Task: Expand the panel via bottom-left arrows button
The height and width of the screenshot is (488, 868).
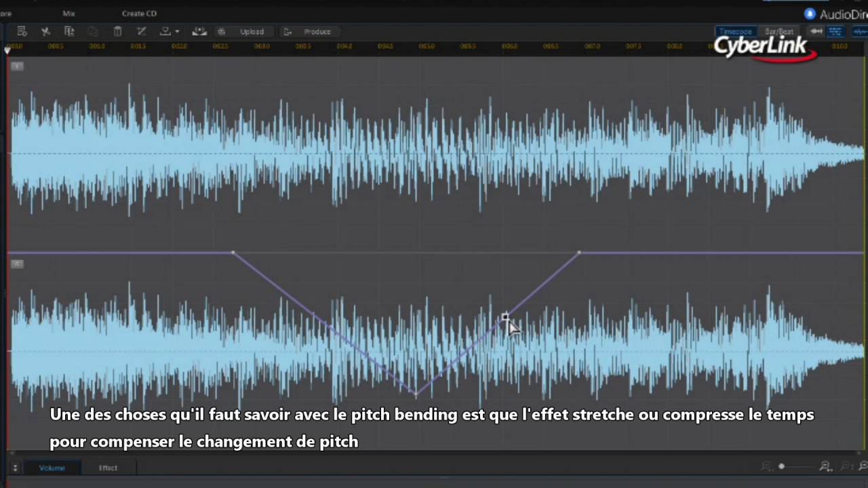Action: click(x=15, y=468)
